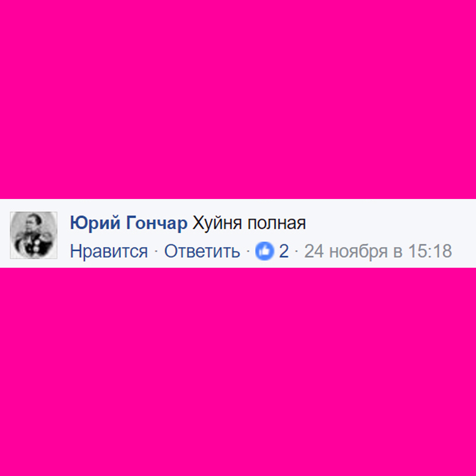This screenshot has height=476, width=476.
Task: Click the dot separator between Нравится and Ответить
Action: click(x=156, y=252)
